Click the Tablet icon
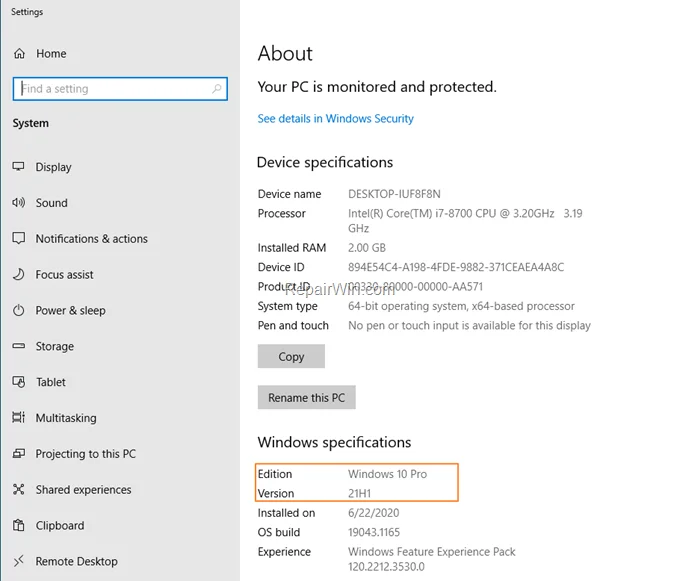The width and height of the screenshot is (680, 581). 19,382
